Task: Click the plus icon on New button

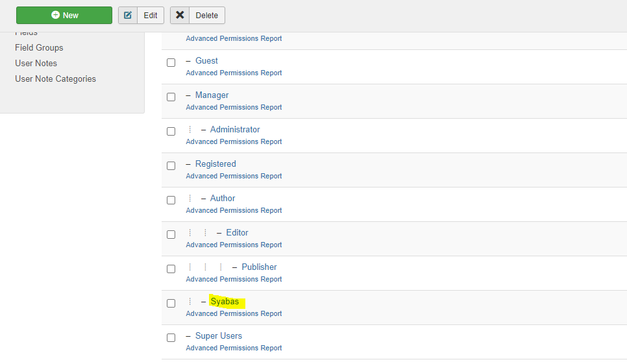Action: point(55,15)
